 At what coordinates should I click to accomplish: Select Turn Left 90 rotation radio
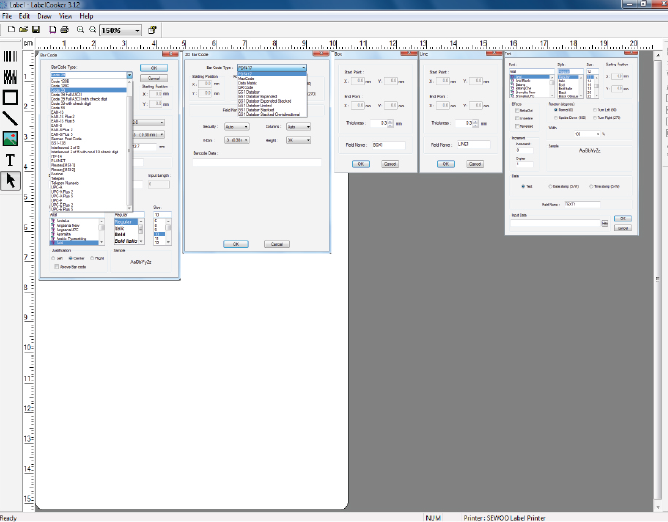click(x=595, y=110)
